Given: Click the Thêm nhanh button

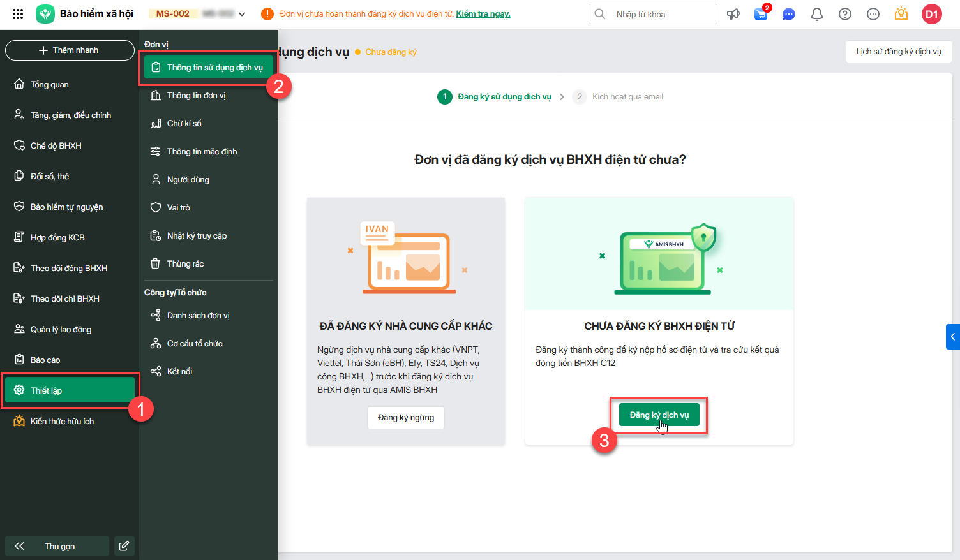Looking at the screenshot, I should click(x=70, y=50).
